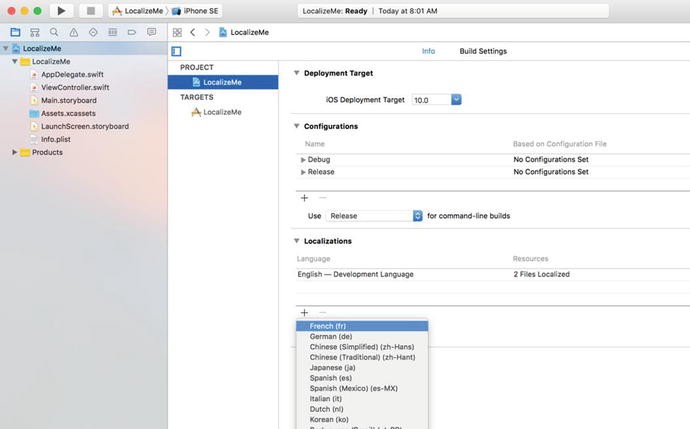
Task: Select Assets.xcassets in navigator
Action: point(68,113)
